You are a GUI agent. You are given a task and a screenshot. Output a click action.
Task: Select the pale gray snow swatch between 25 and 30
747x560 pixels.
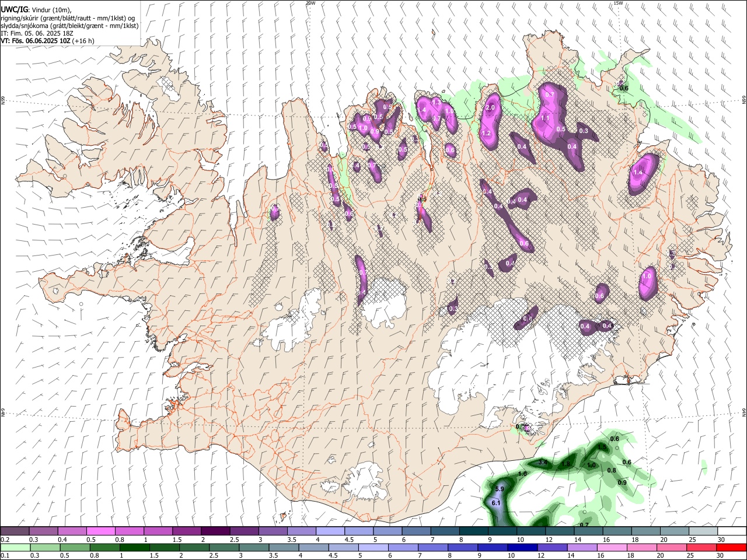click(x=704, y=531)
